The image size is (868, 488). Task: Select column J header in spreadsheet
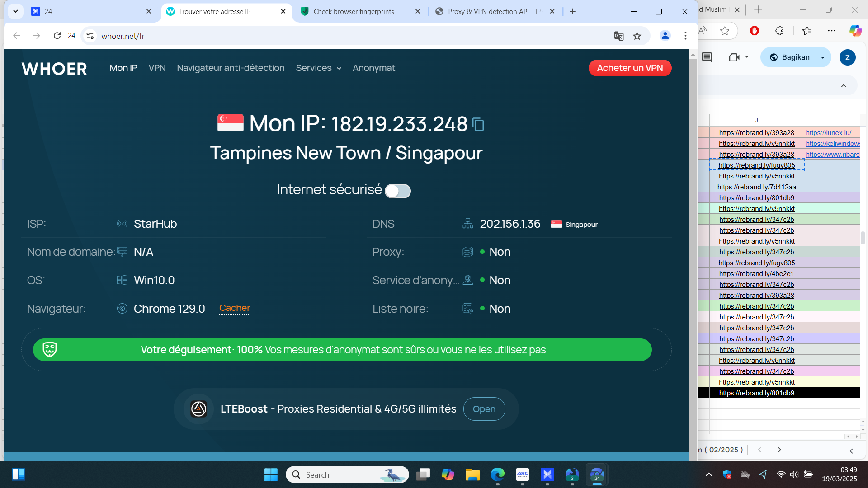[757, 120]
